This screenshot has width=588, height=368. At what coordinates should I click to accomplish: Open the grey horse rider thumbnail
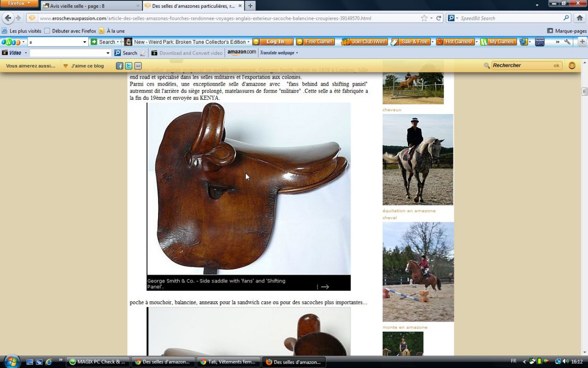click(418, 160)
